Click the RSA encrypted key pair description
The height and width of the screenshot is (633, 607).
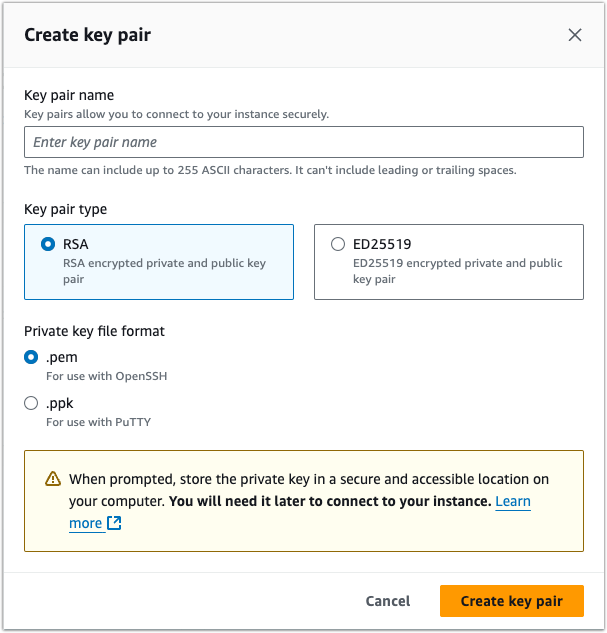(x=163, y=271)
